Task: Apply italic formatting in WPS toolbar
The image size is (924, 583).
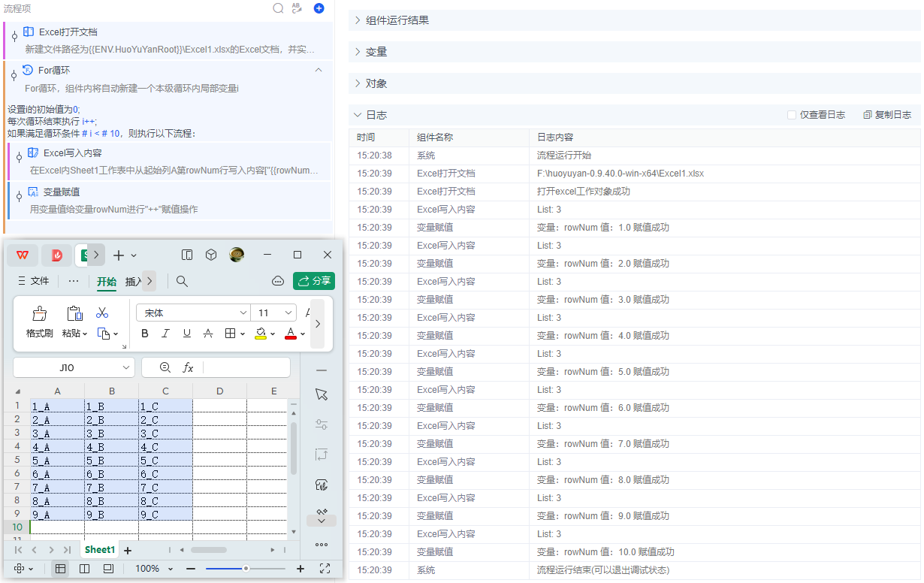Action: click(x=166, y=334)
